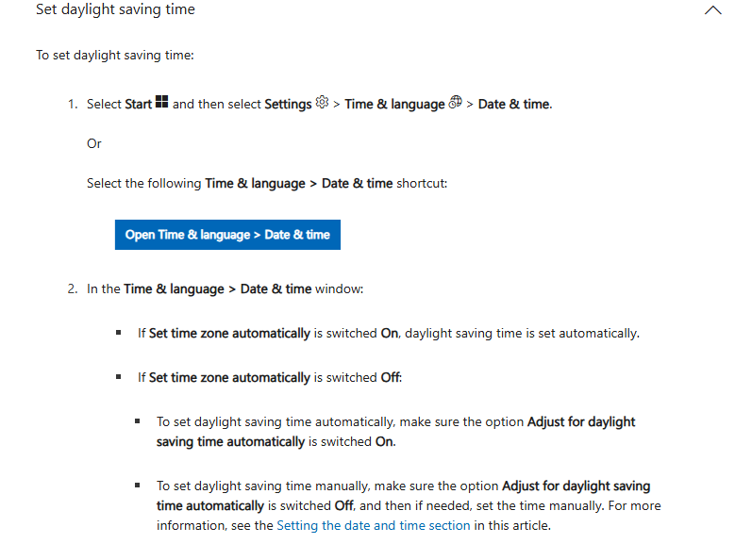Click the Set daylight saving time heading
Screen dimensions: 735x560
tap(115, 9)
